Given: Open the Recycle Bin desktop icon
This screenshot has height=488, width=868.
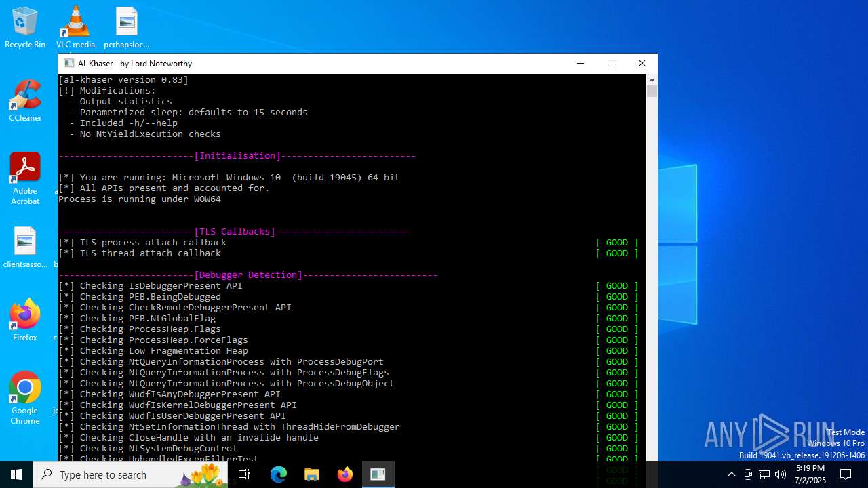Looking at the screenshot, I should [x=25, y=28].
